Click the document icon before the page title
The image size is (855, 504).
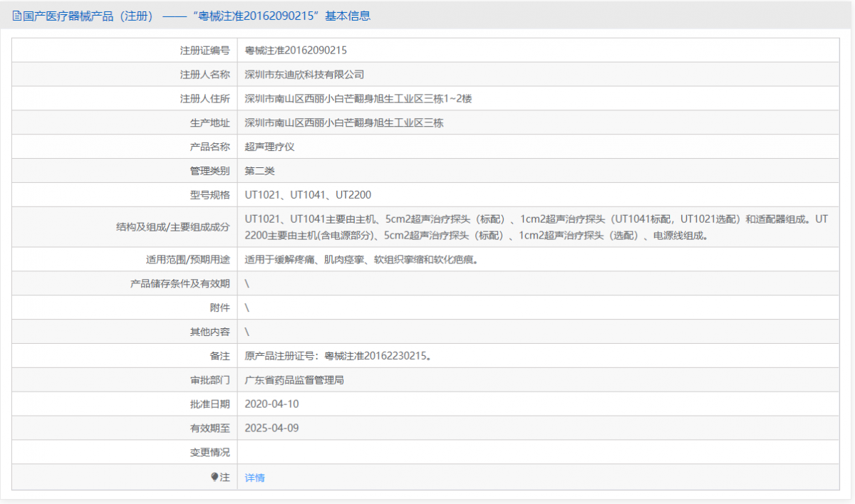(x=17, y=16)
